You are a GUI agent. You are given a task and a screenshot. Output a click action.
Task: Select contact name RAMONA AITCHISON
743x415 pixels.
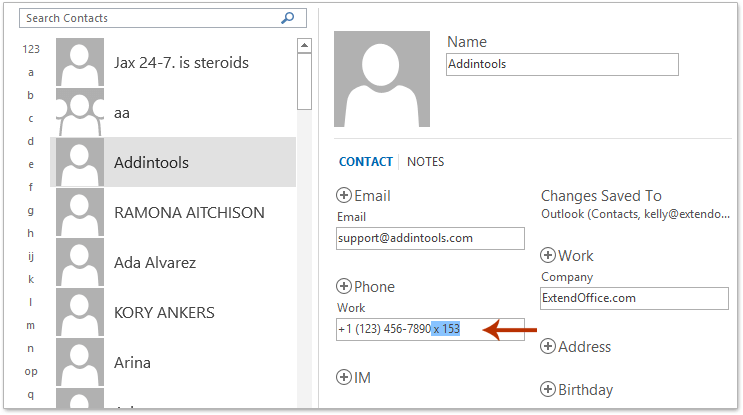[x=189, y=213]
